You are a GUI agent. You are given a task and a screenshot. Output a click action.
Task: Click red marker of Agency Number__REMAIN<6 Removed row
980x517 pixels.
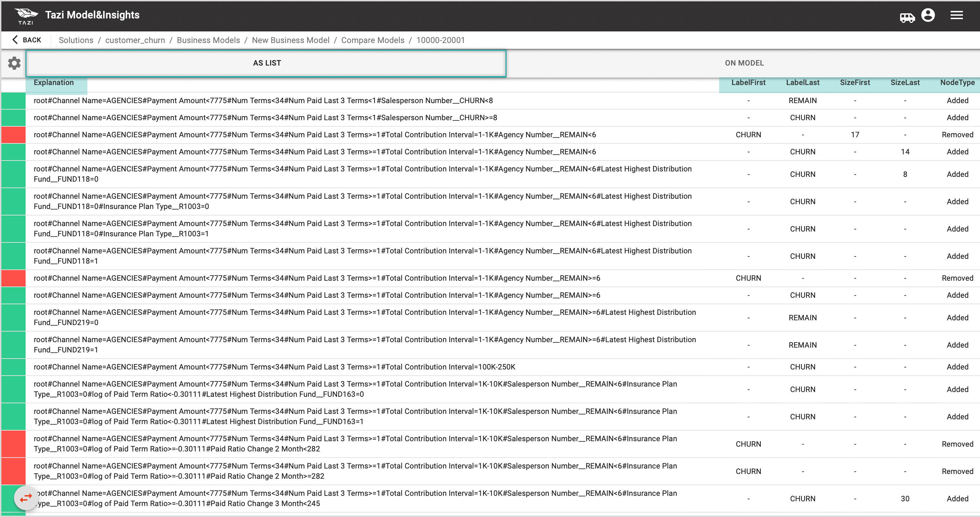[13, 135]
